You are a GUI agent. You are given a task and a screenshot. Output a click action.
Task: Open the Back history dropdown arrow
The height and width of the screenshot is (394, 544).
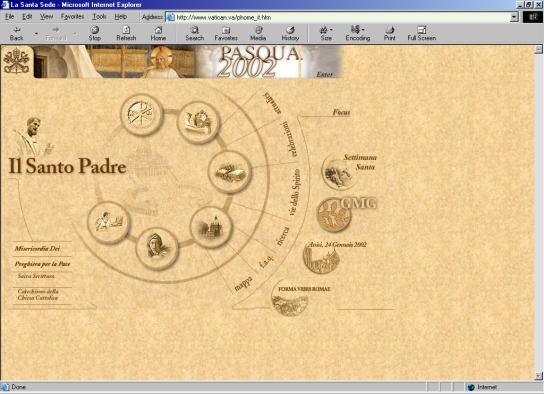[x=36, y=34]
